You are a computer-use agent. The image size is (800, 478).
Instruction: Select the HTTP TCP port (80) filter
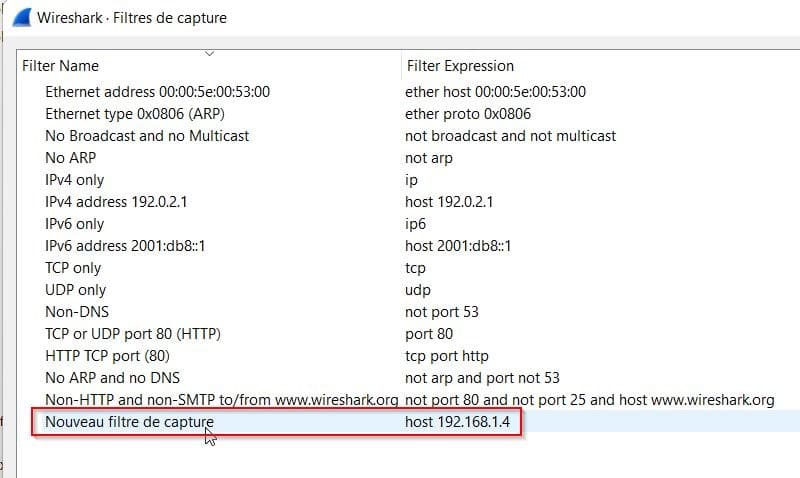click(116, 356)
